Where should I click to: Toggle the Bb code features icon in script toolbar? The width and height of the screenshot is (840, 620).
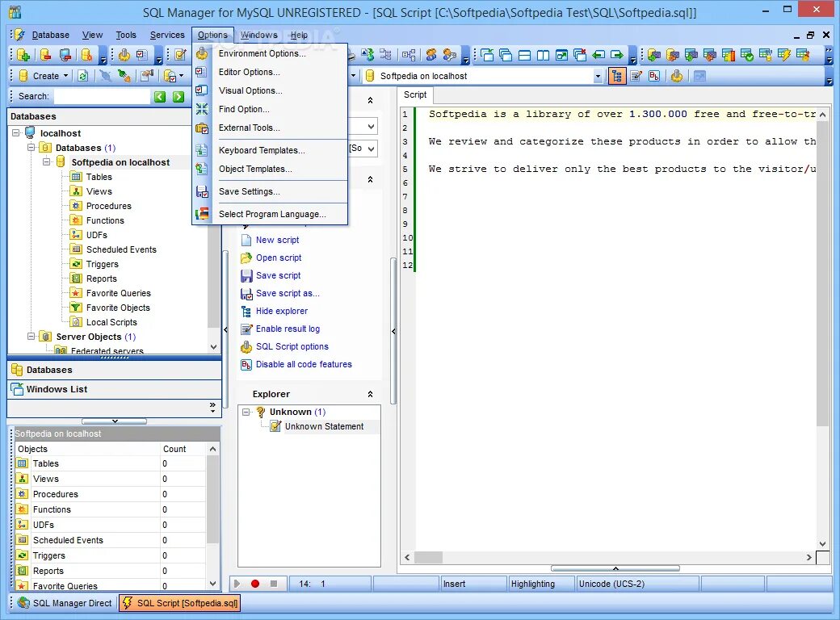[x=654, y=77]
